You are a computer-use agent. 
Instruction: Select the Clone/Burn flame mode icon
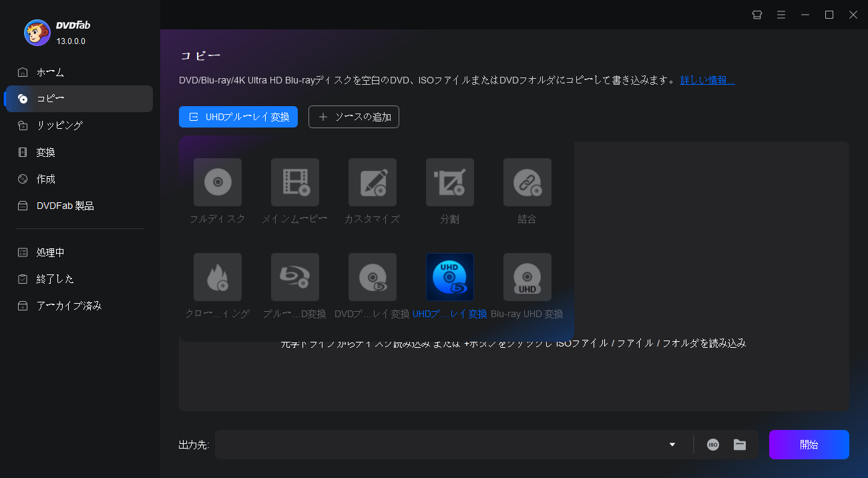point(218,276)
